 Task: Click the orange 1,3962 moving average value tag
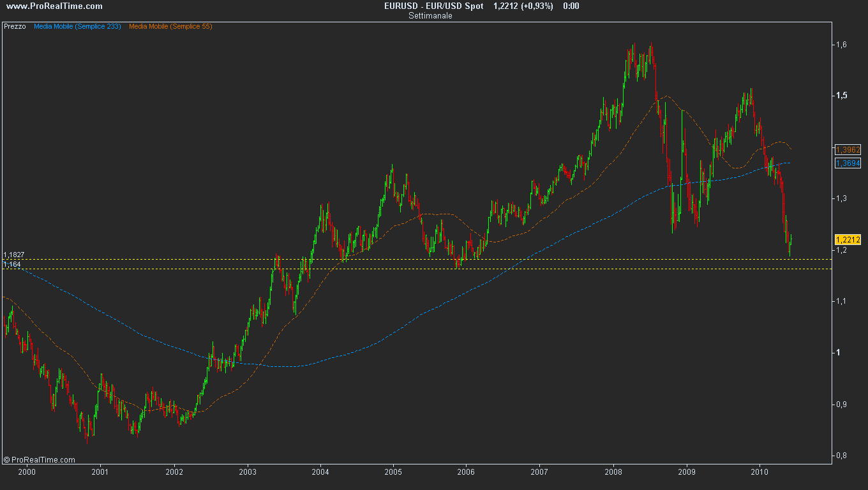(x=848, y=150)
